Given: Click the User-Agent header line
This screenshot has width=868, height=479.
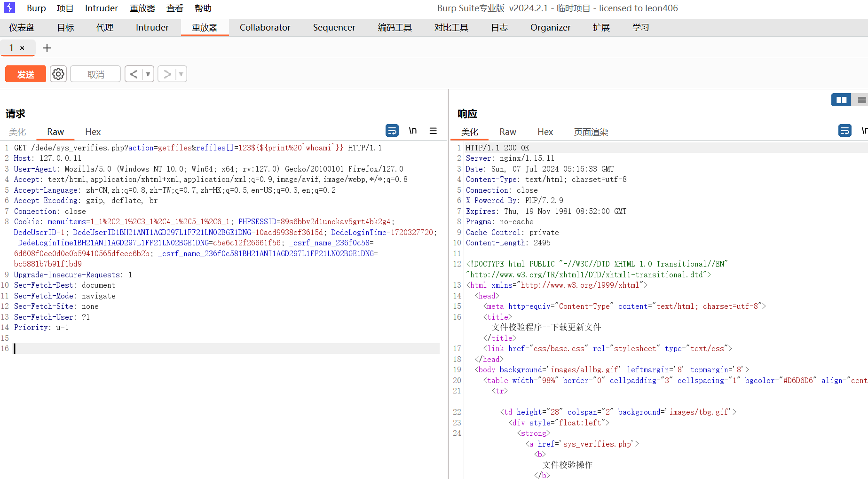Looking at the screenshot, I should [209, 169].
